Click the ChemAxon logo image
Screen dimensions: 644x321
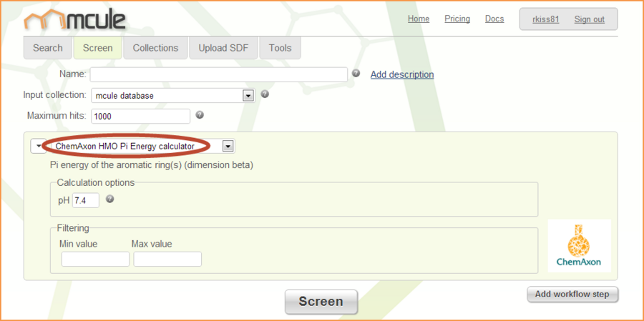[579, 245]
